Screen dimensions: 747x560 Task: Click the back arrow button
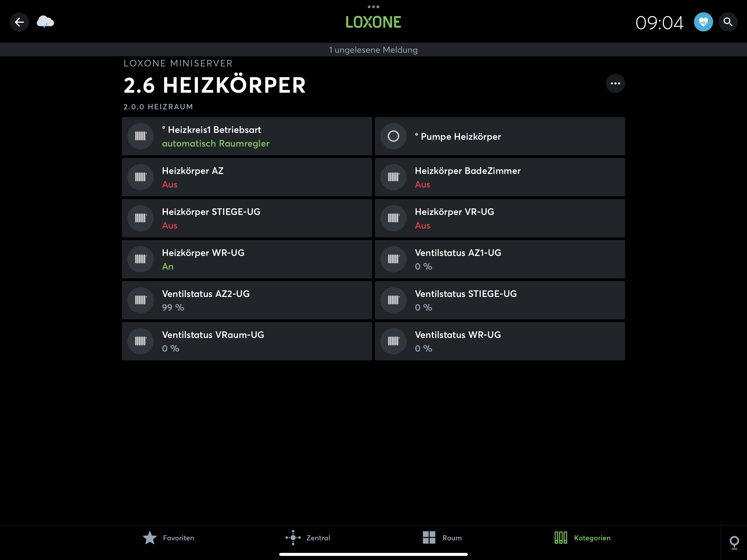point(19,22)
